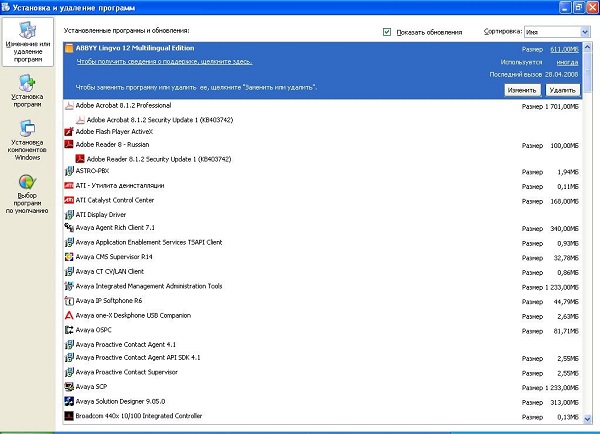Select the Broadcom 440x 10/100 Integrated Controller entry
Viewport: 600px width, 434px height.
click(x=323, y=416)
